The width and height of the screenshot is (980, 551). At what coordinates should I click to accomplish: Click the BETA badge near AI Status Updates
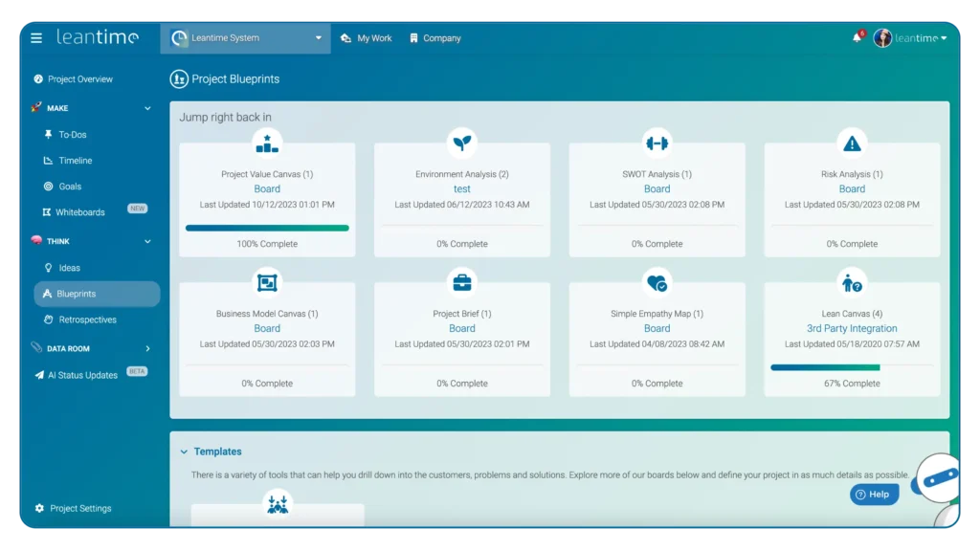click(137, 371)
